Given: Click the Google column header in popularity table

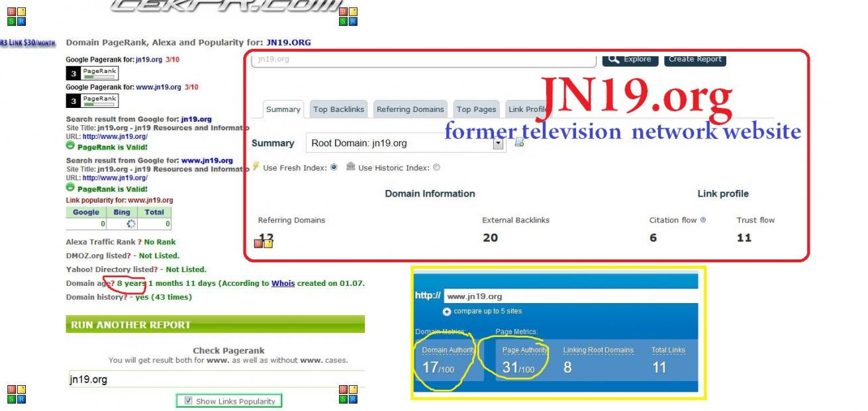Looking at the screenshot, I should point(86,212).
